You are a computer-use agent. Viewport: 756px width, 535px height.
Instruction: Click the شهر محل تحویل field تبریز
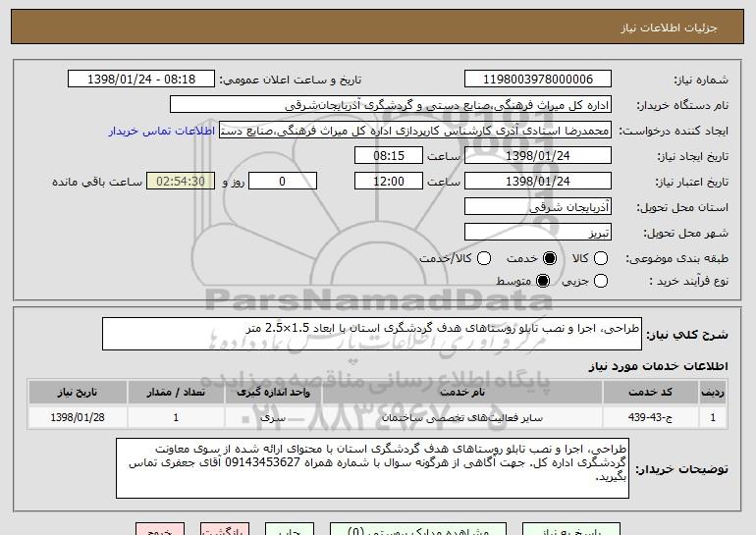coord(538,233)
